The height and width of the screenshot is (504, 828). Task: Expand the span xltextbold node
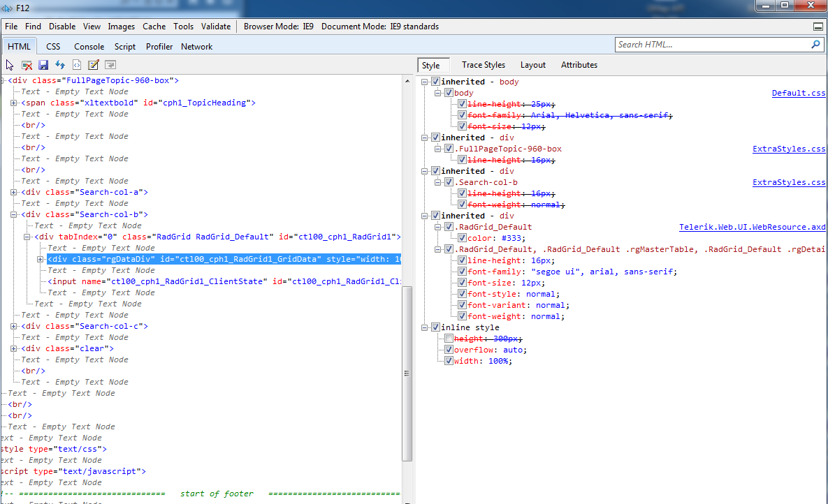click(14, 103)
